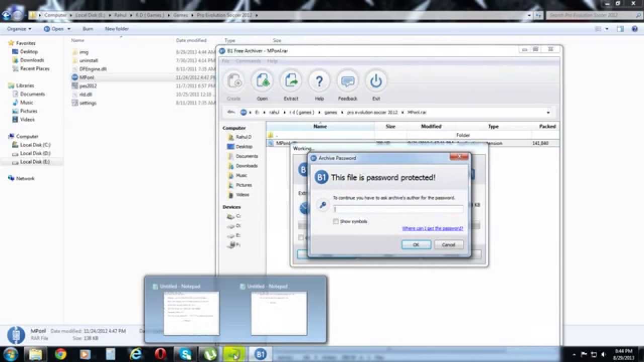Click Burn in the Explorer toolbar
The height and width of the screenshot is (362, 644).
88,29
